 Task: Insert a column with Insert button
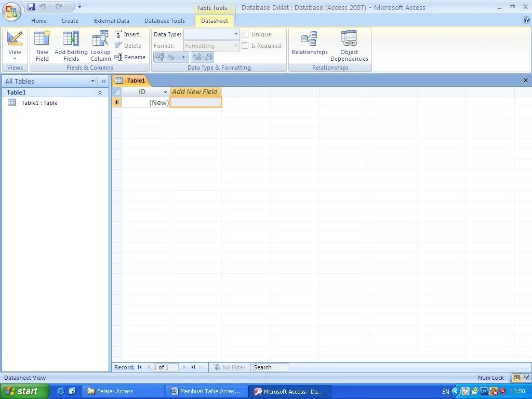click(x=127, y=34)
